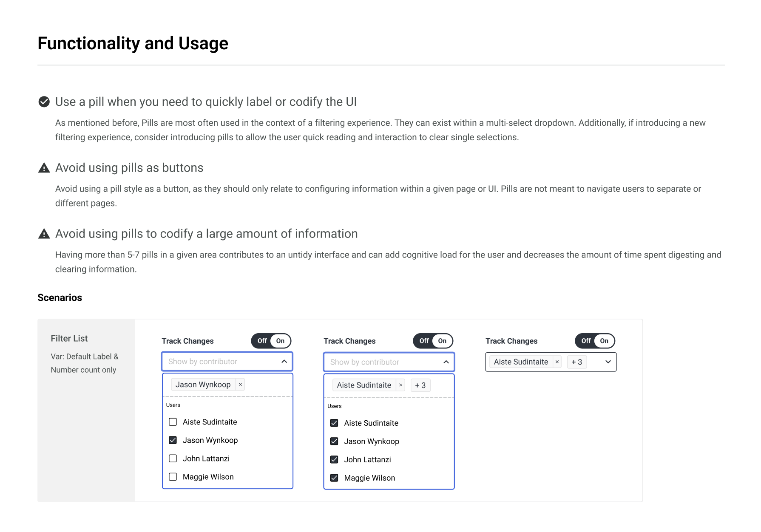The width and height of the screenshot is (761, 532).
Task: Select John Lattanzi in the middle list
Action: click(335, 460)
